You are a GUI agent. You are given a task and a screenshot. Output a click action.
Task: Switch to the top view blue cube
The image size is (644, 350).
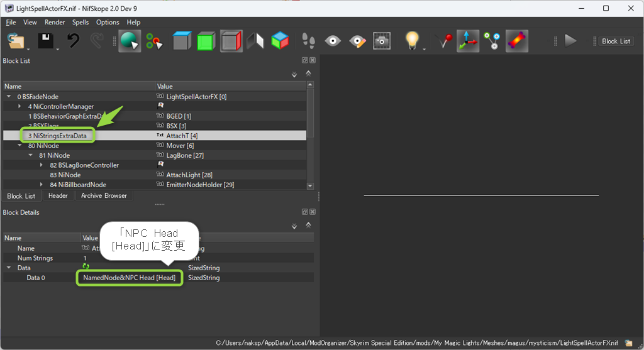(x=182, y=41)
